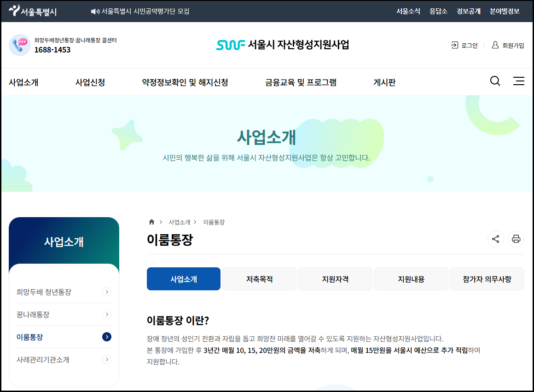Open the 시민공약평가단 모집 announcement

click(x=145, y=11)
